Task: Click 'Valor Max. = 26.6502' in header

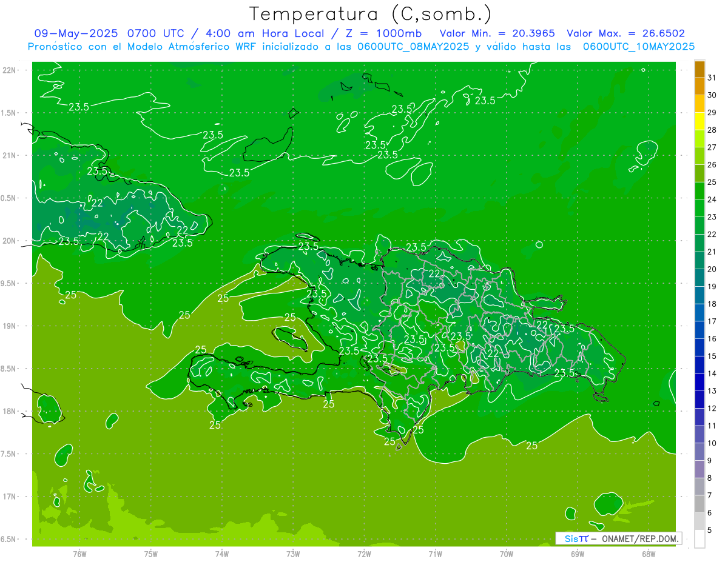Action: (x=625, y=33)
